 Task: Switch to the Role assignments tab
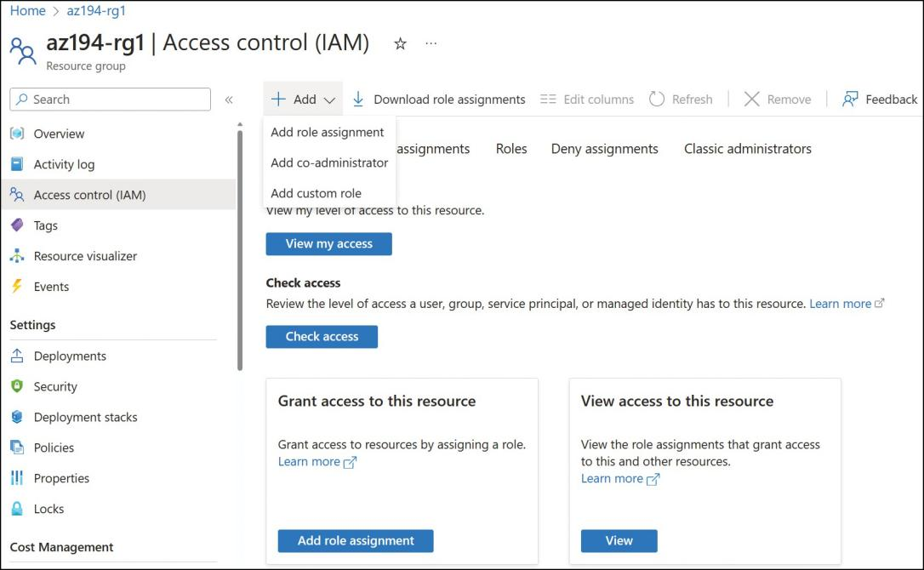point(433,149)
